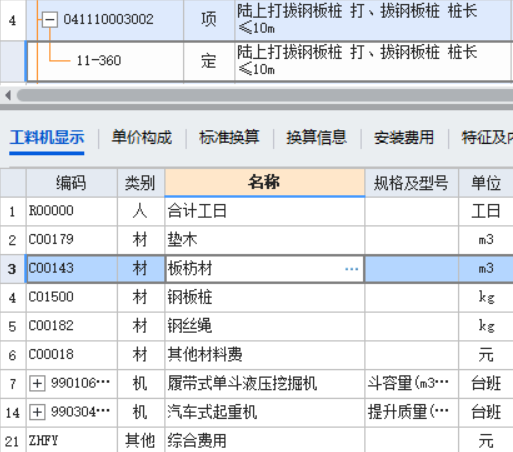Click the 类别 column header

pyautogui.click(x=141, y=183)
